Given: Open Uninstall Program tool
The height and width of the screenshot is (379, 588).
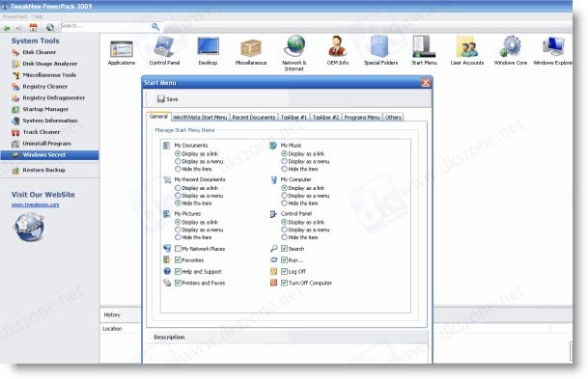Looking at the screenshot, I should point(46,144).
